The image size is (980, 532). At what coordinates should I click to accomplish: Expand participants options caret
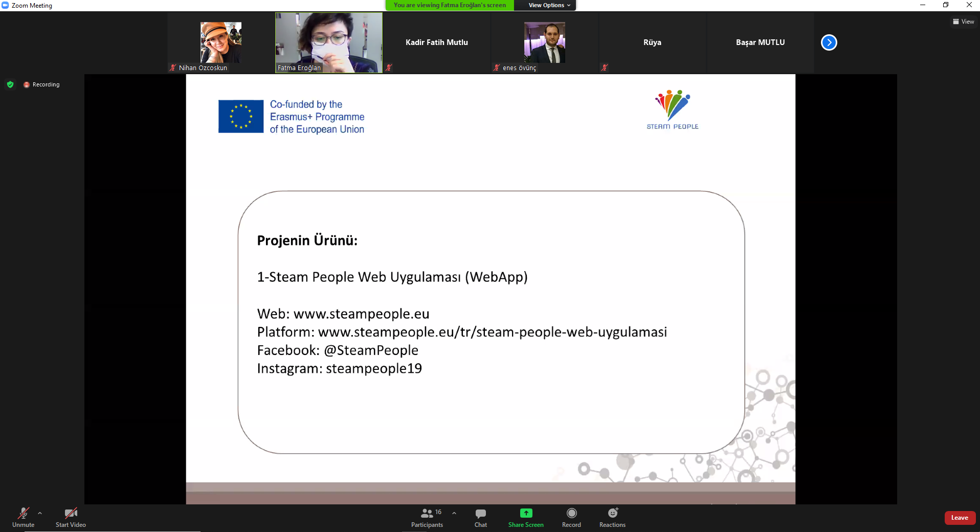pyautogui.click(x=454, y=513)
